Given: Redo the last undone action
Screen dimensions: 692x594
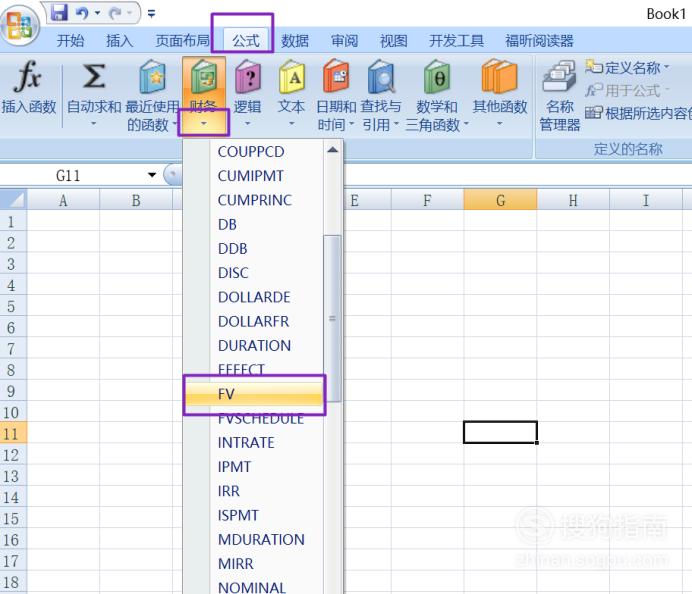Looking at the screenshot, I should point(116,13).
